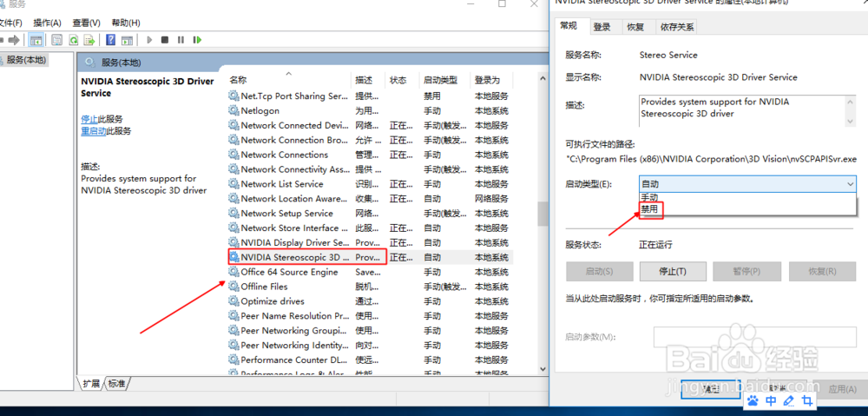Screen dimensions: 868x416
Task: Click the services list vertical scrollbar thumb
Action: pos(543,214)
